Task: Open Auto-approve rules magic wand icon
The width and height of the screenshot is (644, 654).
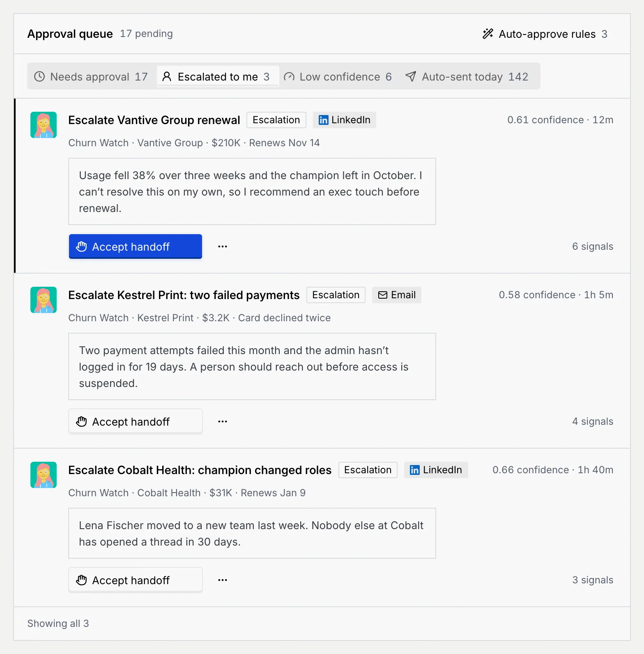Action: [x=488, y=34]
